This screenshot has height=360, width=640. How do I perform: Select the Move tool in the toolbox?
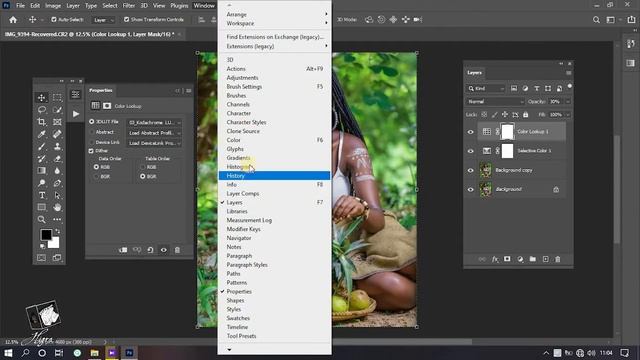pos(41,98)
